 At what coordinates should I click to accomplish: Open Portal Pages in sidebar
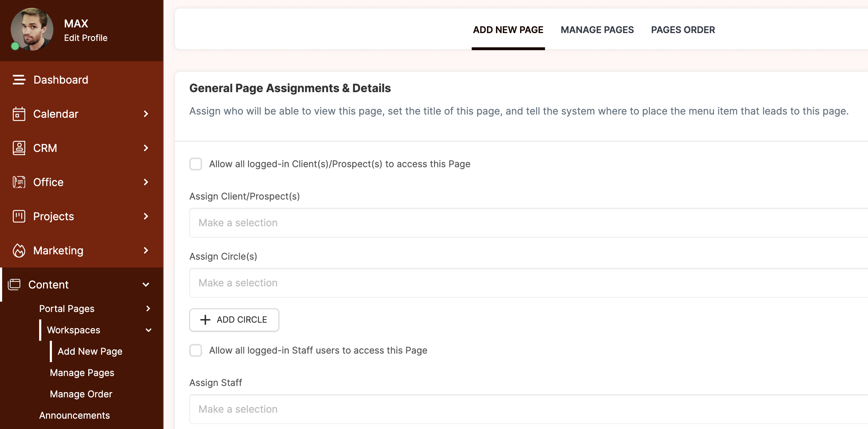click(67, 309)
